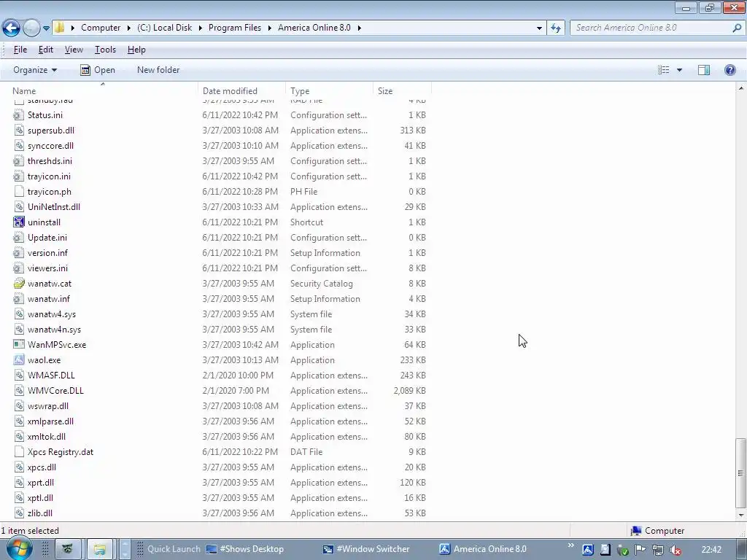Viewport: 747px width, 560px height.
Task: Select the trayicon.ph blank file icon
Action: (x=18, y=192)
